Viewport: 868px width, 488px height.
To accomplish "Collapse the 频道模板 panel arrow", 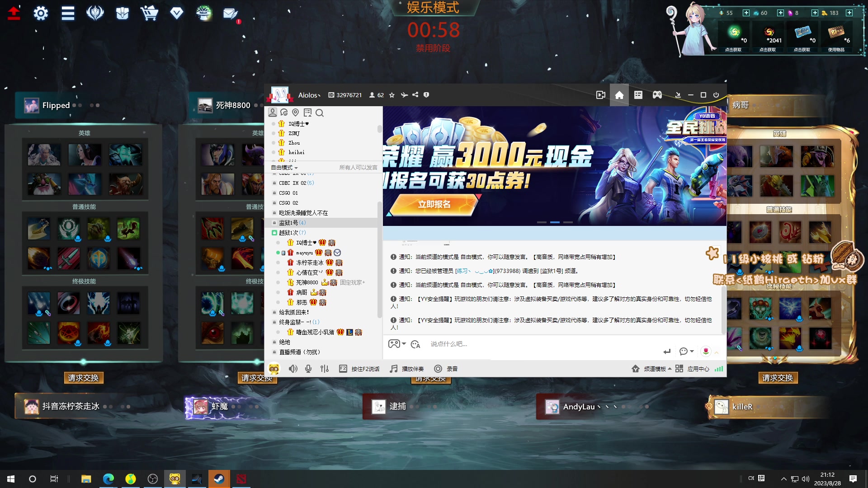I will click(x=670, y=368).
